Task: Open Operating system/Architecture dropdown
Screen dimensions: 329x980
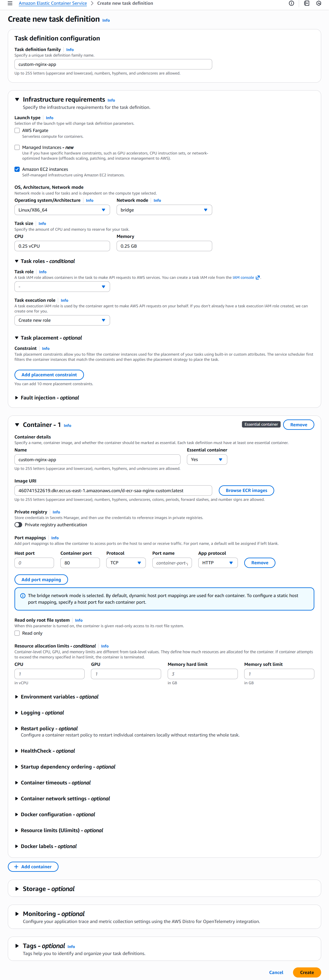Action: click(x=62, y=210)
